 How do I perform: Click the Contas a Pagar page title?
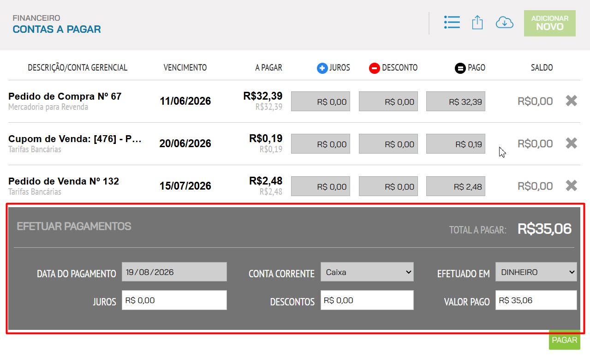point(57,30)
